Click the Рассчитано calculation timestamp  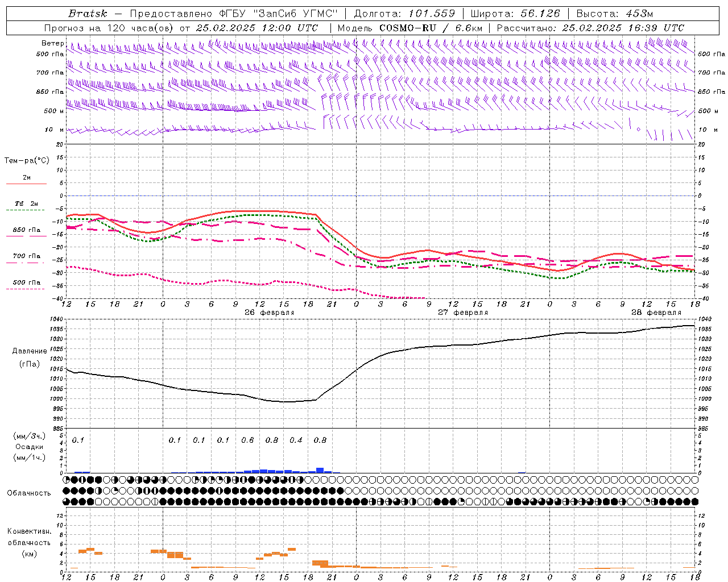(590, 28)
